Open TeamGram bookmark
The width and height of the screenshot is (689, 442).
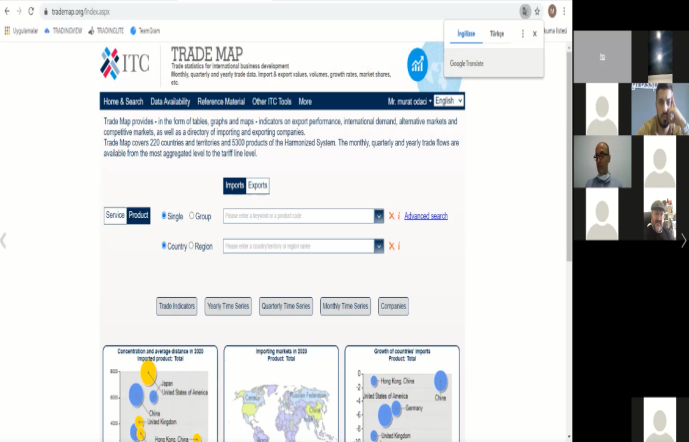point(145,31)
